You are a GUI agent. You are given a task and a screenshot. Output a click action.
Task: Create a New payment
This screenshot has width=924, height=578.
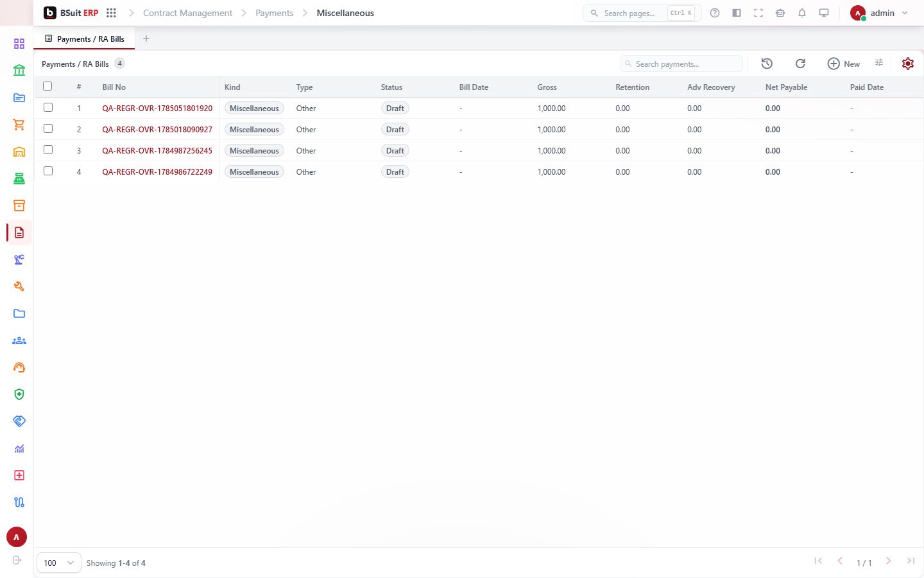point(844,64)
